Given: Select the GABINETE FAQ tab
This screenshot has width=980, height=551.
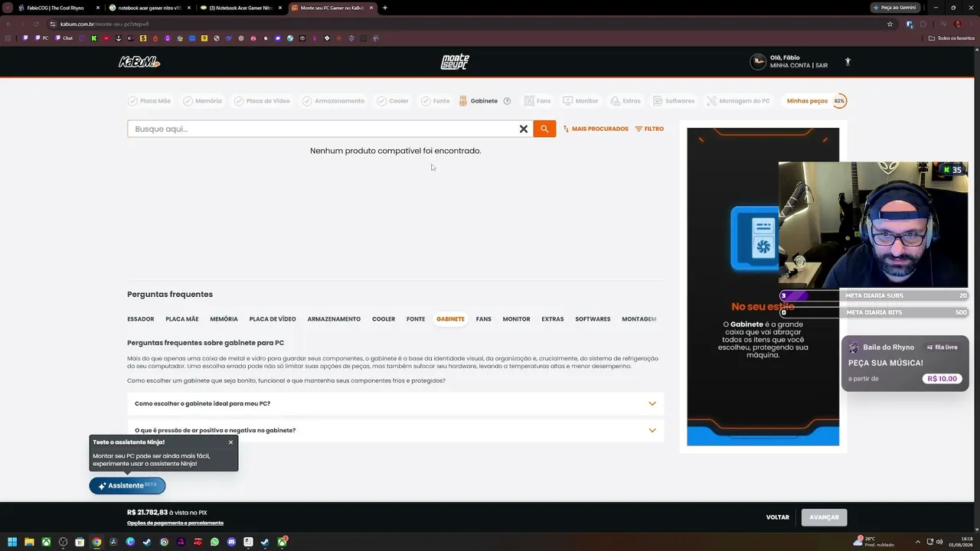Looking at the screenshot, I should click(450, 319).
